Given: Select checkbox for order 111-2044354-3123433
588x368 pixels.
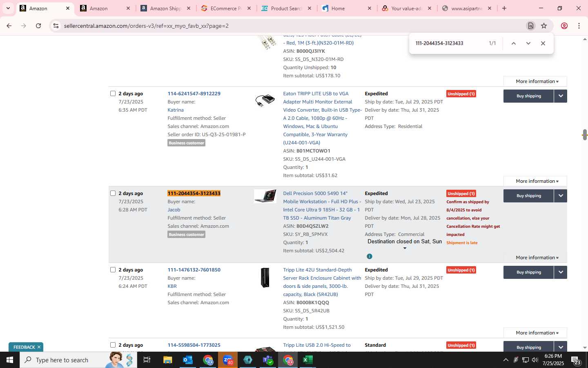Looking at the screenshot, I should [113, 193].
